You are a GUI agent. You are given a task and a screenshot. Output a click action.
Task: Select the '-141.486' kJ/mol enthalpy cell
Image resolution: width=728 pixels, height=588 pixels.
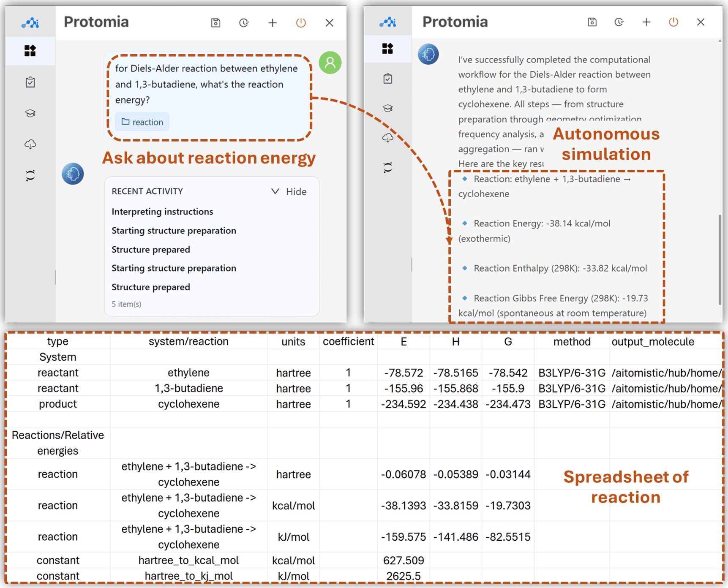point(455,537)
